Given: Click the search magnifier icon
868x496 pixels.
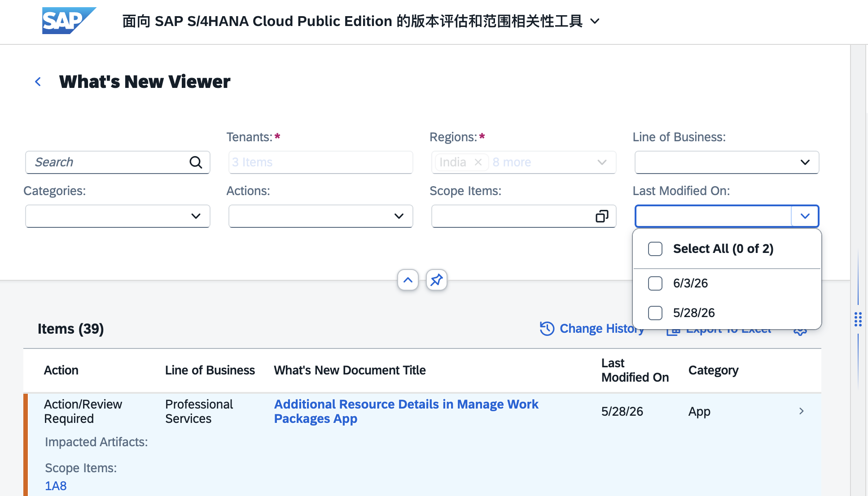Looking at the screenshot, I should 196,162.
